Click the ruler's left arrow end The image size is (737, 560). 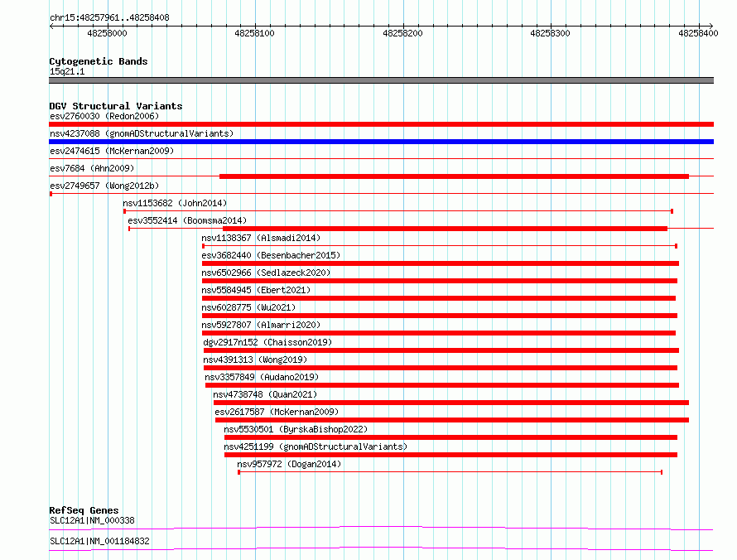click(x=51, y=26)
